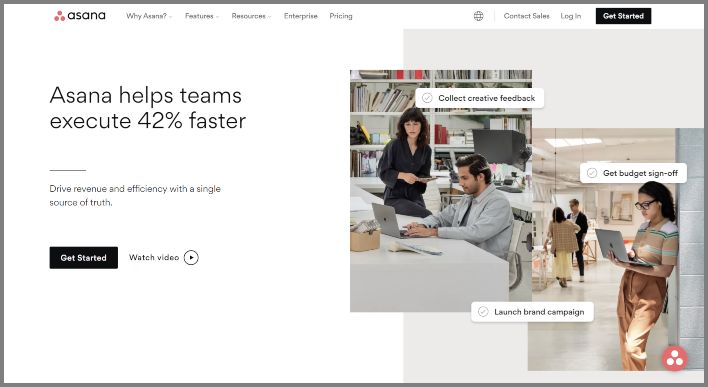Screen dimensions: 708x387
Task: Click the Asana logo in header
Action: [x=79, y=16]
